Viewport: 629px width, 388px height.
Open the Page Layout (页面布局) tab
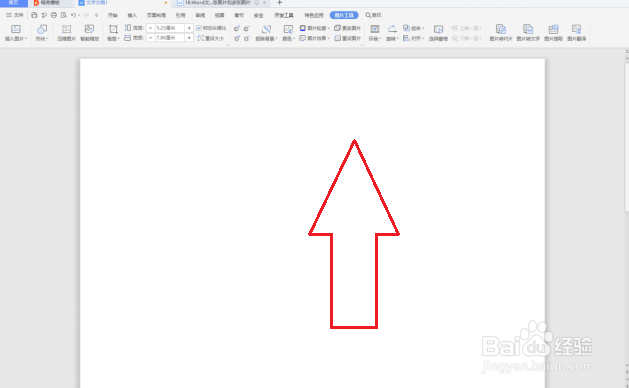156,15
